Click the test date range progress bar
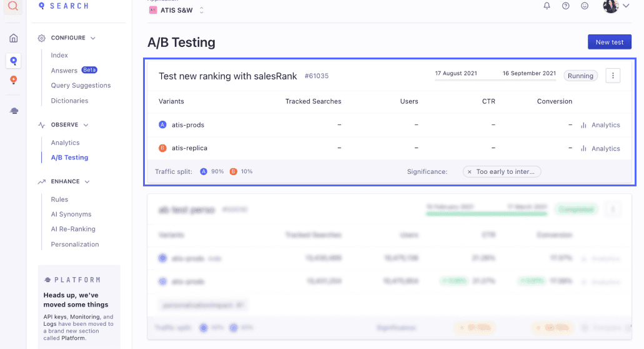This screenshot has height=349, width=644. point(495,80)
